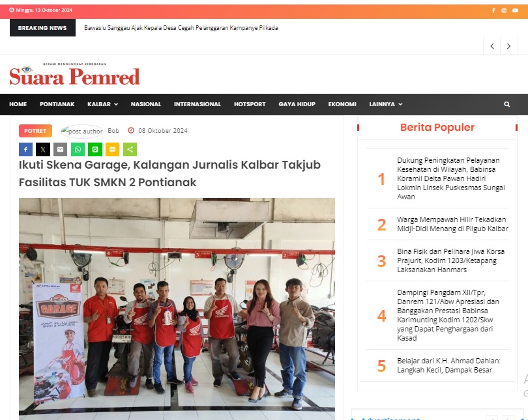
Task: Read popular story about Warga Mempawah Hilir
Action: (x=452, y=224)
